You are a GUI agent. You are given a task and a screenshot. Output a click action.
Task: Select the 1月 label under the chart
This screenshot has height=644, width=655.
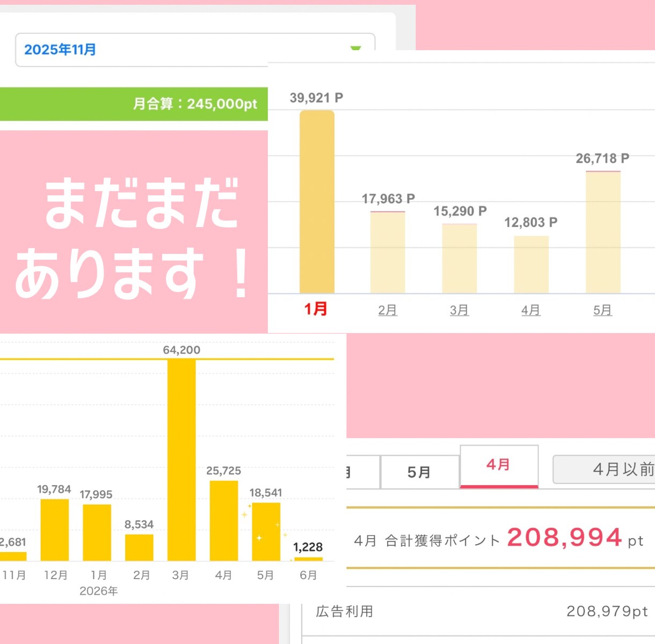pyautogui.click(x=316, y=309)
